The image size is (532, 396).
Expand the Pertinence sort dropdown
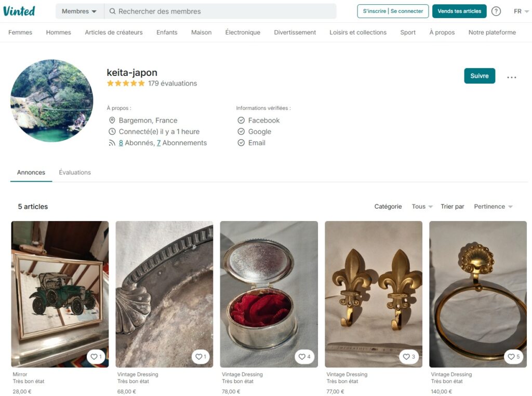pos(493,207)
